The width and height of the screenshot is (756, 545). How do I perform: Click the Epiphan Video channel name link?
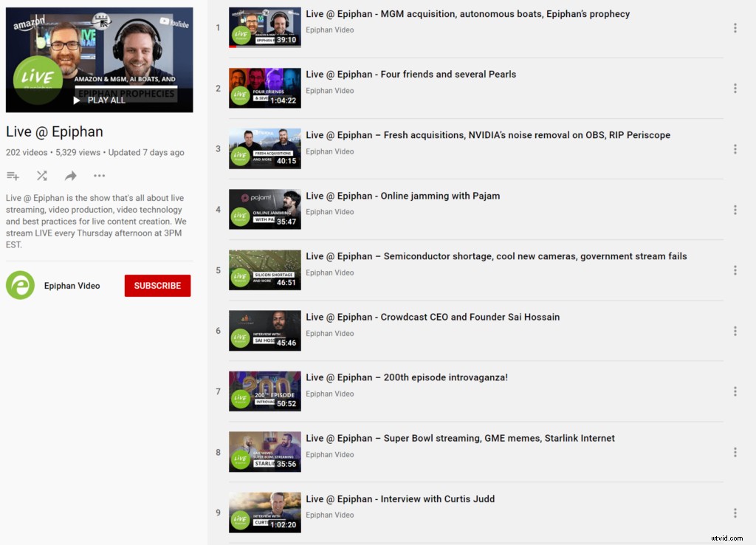click(72, 285)
